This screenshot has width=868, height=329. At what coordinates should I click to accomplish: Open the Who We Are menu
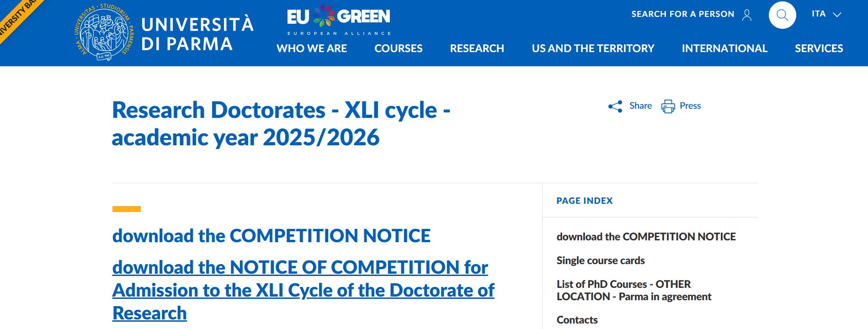(312, 48)
